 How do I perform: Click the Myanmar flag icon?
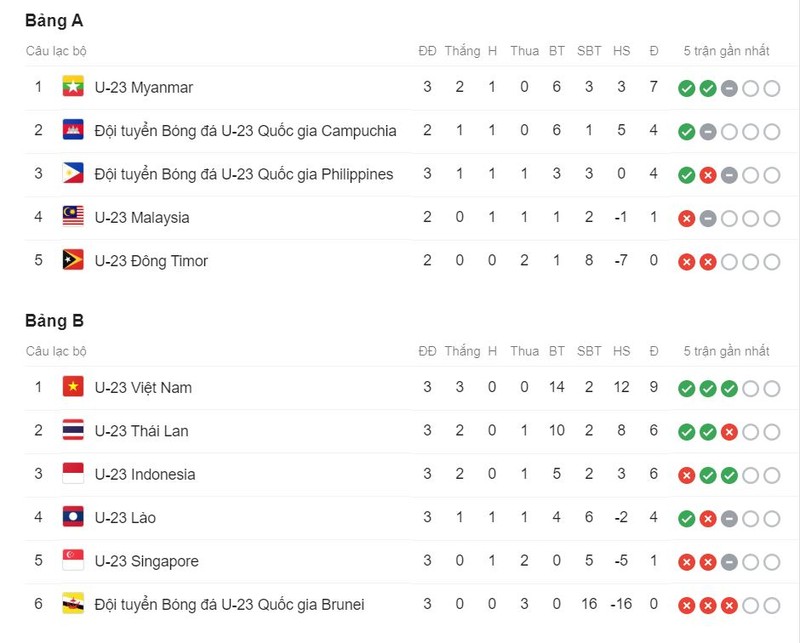click(x=73, y=87)
